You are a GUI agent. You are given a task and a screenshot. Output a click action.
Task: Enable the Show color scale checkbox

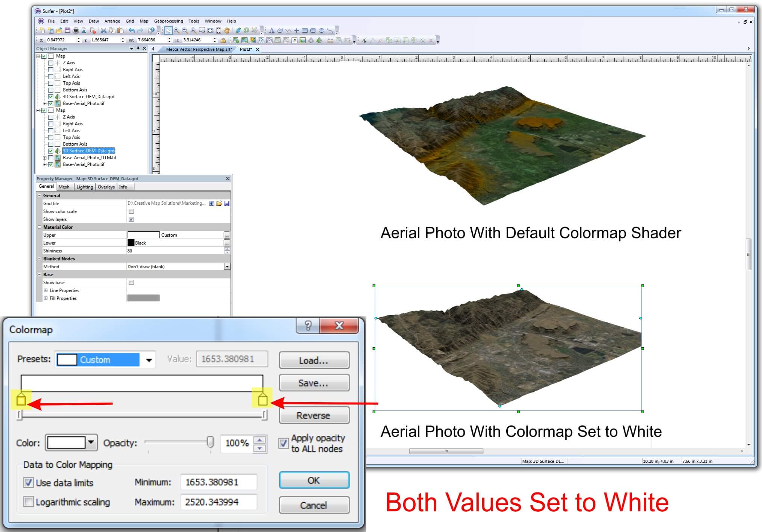(x=131, y=211)
